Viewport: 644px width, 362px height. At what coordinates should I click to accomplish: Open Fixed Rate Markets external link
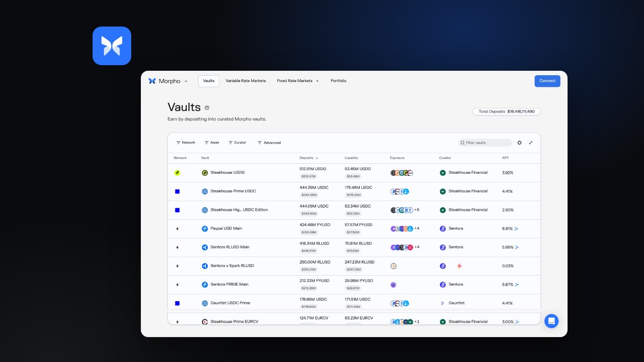(297, 81)
